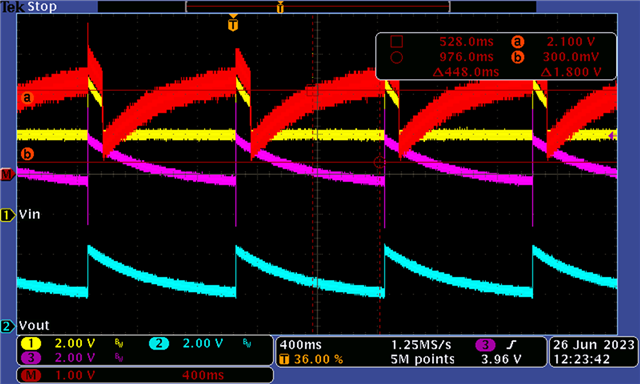640x384 pixels.
Task: Click the red math M reference marker
Action: 7,174
